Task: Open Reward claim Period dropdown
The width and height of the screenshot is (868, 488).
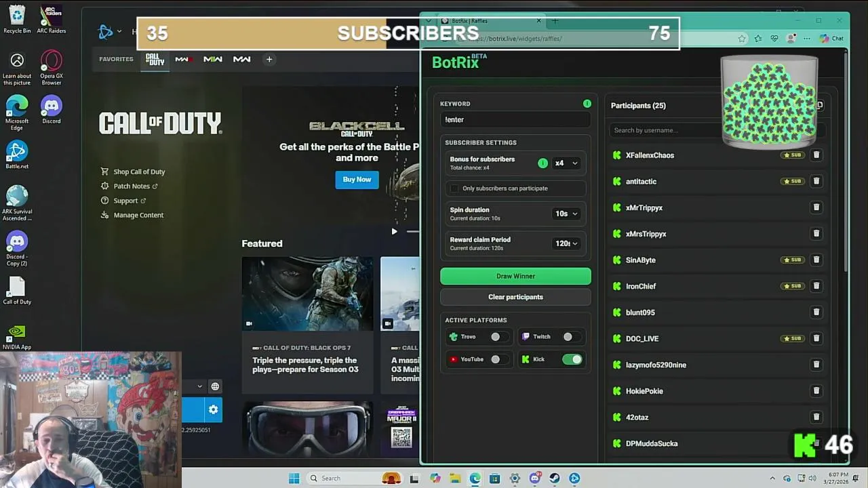Action: pos(566,243)
